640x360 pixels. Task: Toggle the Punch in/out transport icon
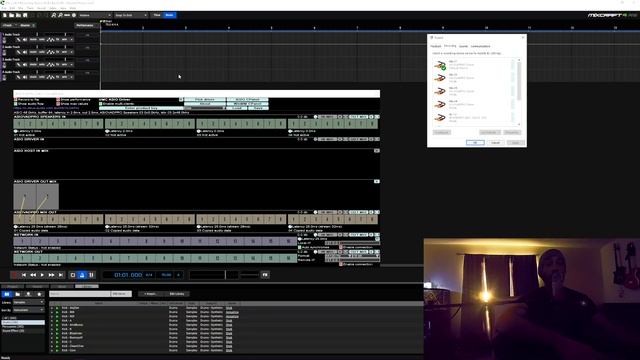coord(91,275)
